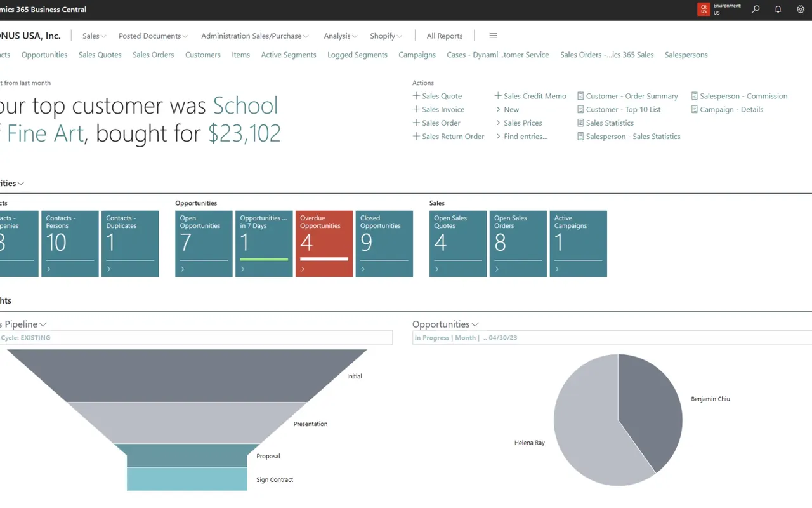The width and height of the screenshot is (812, 508).
Task: Click the plus icon beside Sales Credit Memo
Action: tap(498, 96)
